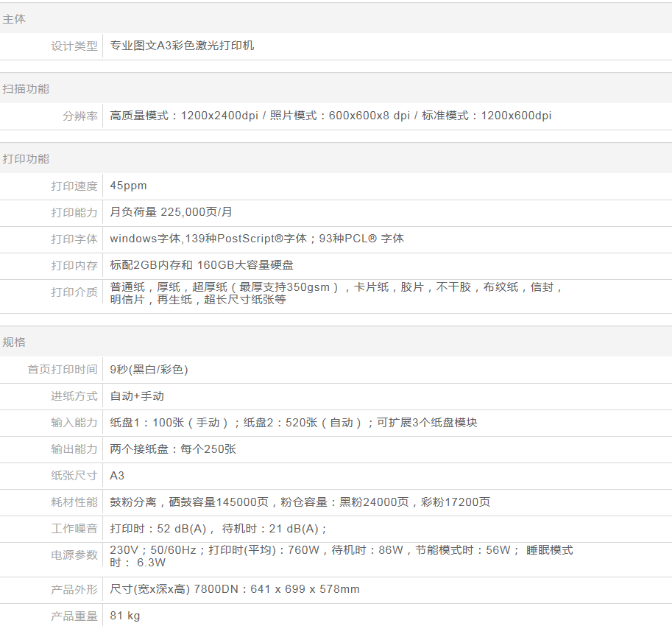Click the 规格 section header
The width and height of the screenshot is (672, 626).
(x=14, y=342)
